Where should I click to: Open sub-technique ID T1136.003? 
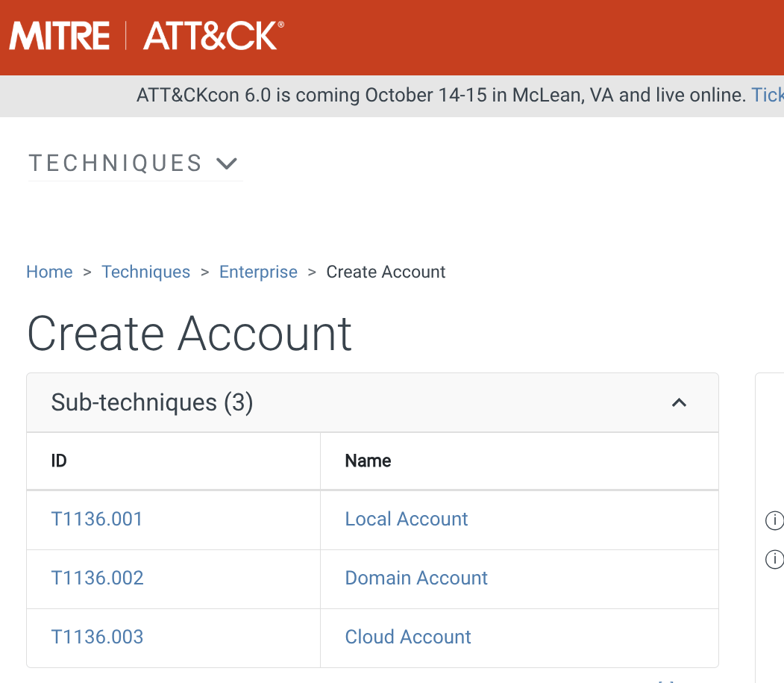[x=98, y=637]
